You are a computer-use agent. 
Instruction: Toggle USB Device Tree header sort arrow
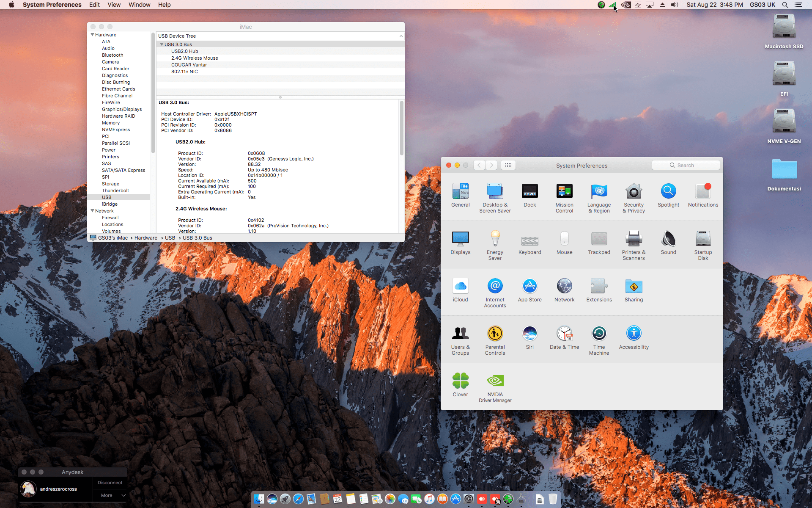click(401, 36)
